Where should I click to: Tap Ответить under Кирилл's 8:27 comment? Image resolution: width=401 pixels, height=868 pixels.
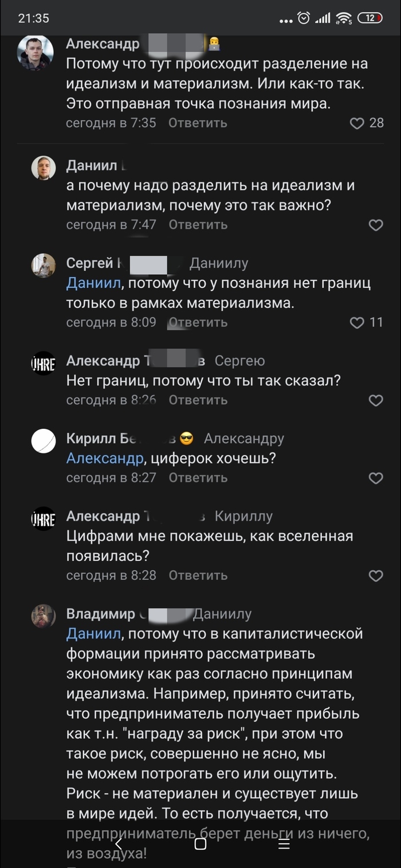pyautogui.click(x=198, y=478)
